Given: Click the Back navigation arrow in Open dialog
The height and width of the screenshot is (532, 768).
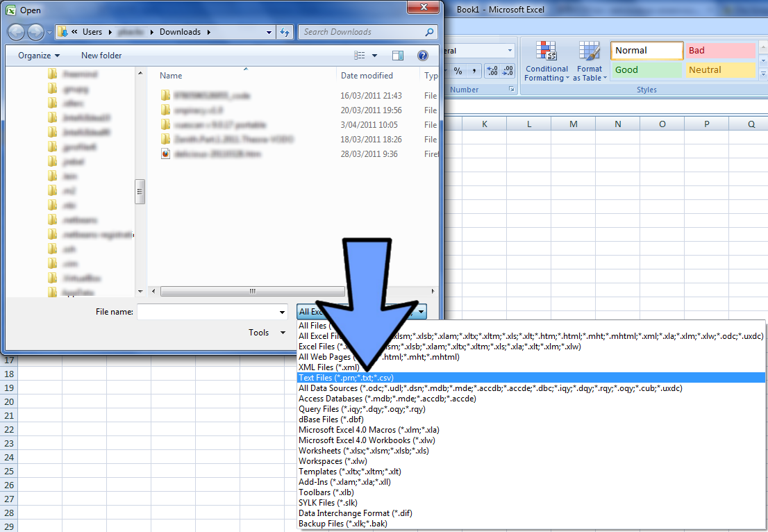Looking at the screenshot, I should point(16,33).
